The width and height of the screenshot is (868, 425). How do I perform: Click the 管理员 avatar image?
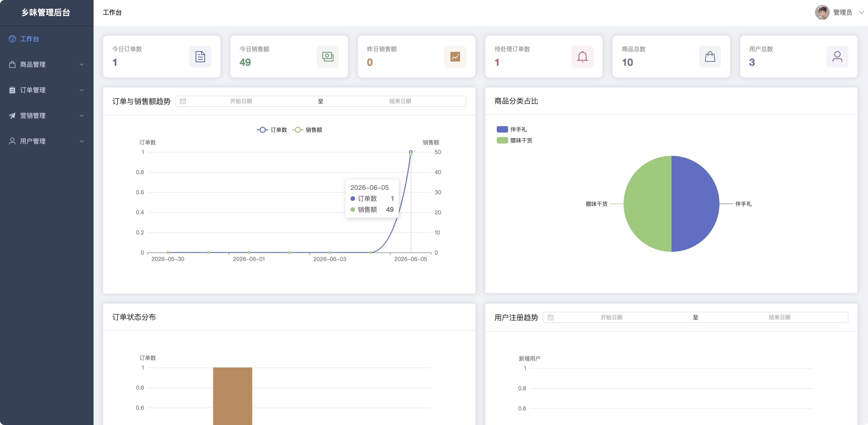[x=822, y=13]
